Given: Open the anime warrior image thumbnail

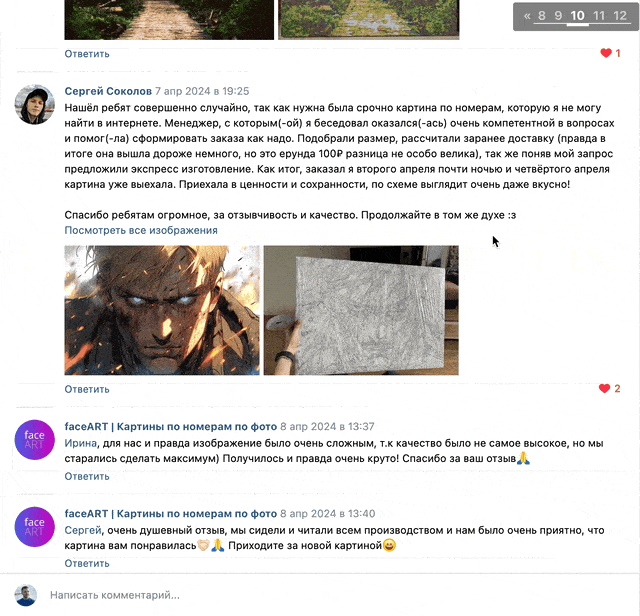Looking at the screenshot, I should [x=162, y=310].
